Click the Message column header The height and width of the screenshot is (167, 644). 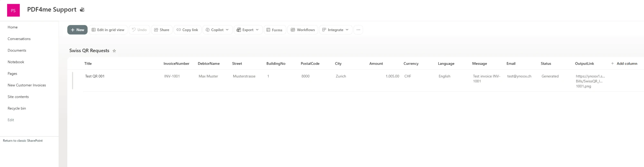tap(479, 64)
